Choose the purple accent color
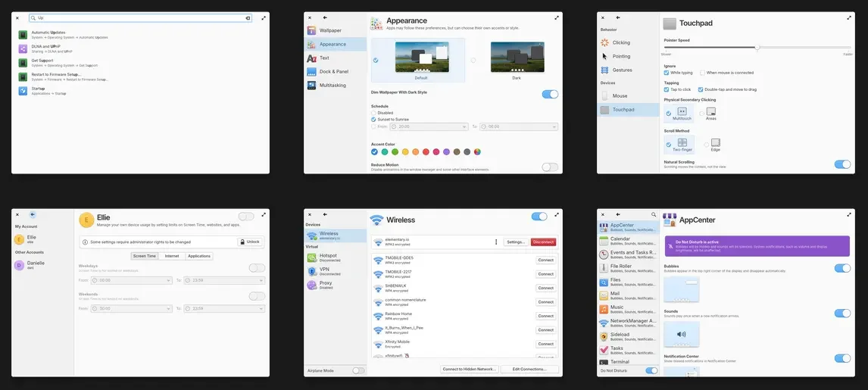 446,151
